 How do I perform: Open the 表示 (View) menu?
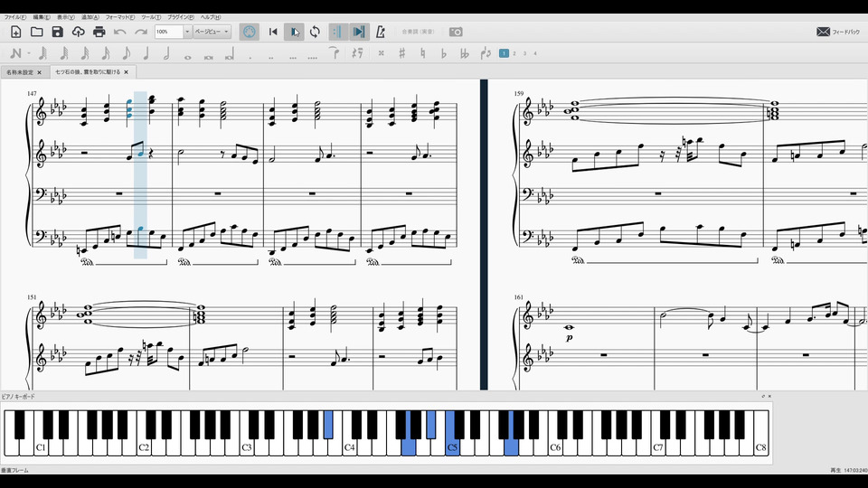pos(66,17)
